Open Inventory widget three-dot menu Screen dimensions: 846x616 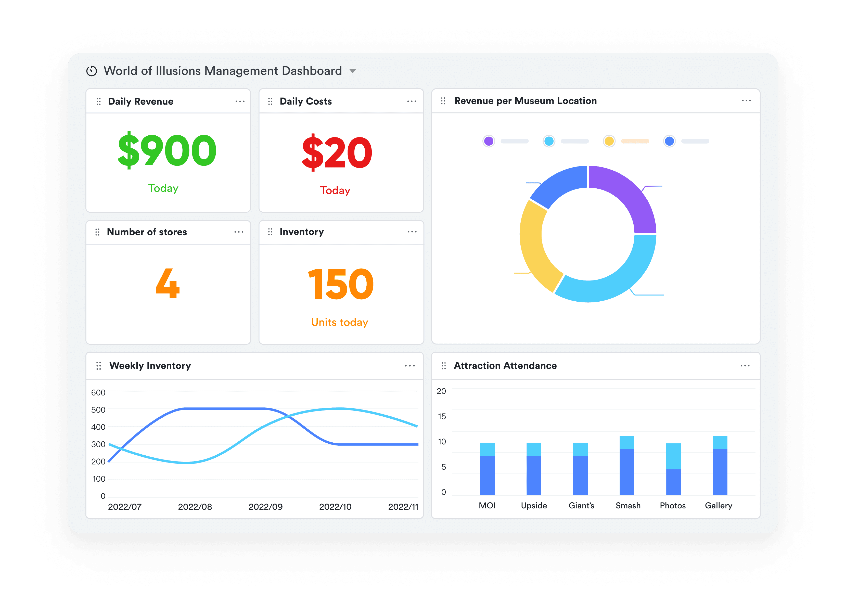(412, 232)
